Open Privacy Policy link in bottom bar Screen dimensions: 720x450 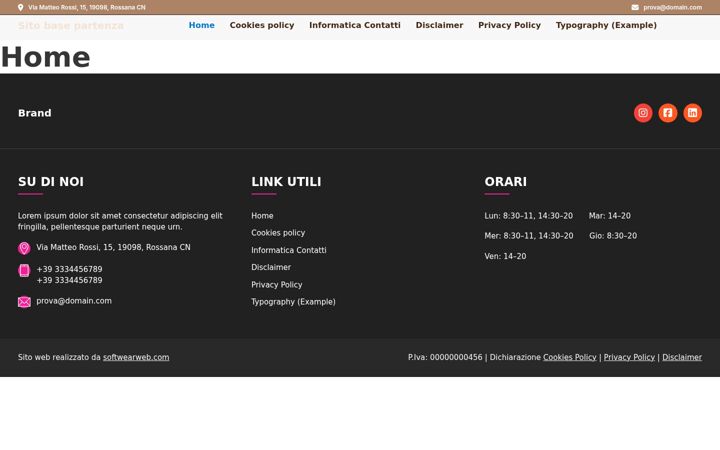point(629,357)
